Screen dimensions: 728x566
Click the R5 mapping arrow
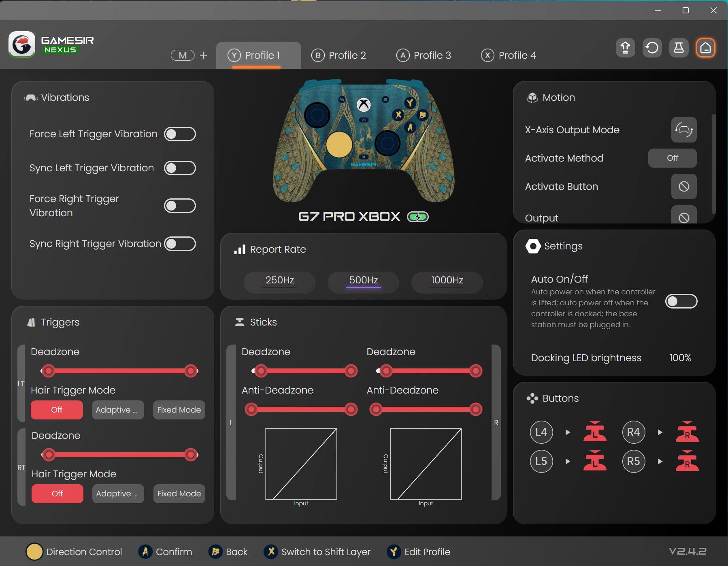(660, 461)
